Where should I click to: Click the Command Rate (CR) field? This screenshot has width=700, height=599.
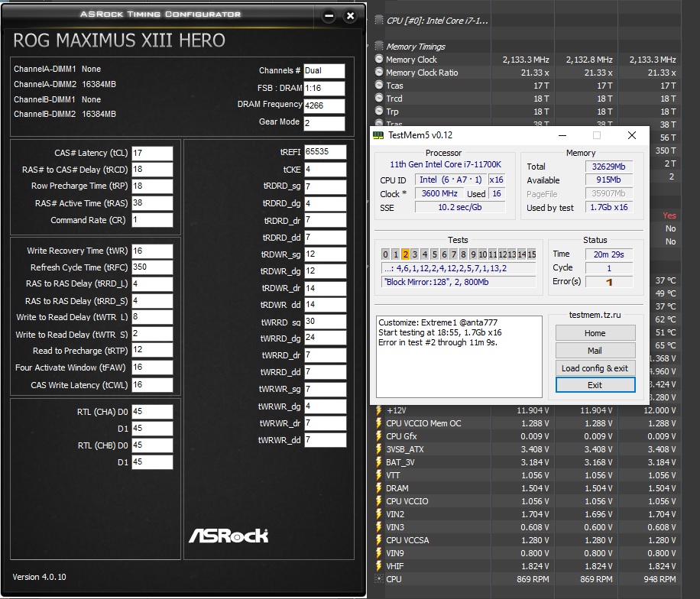pyautogui.click(x=152, y=219)
